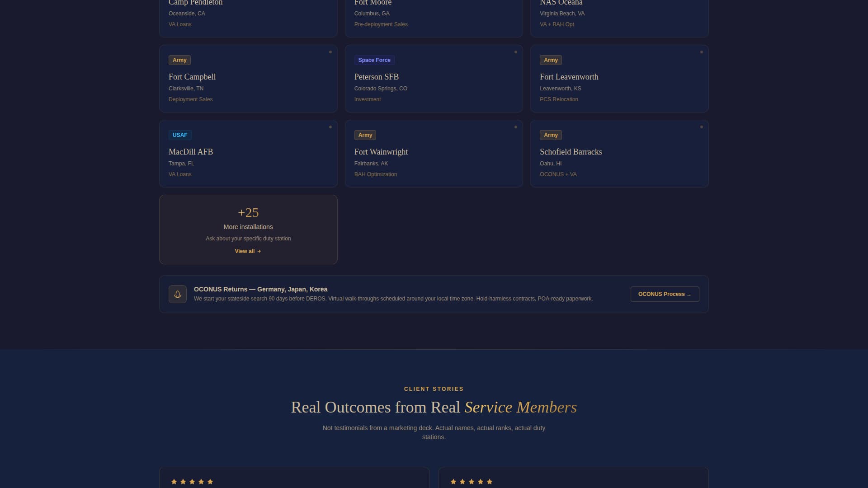This screenshot has width=868, height=488.
Task: Click the corner dot icon on MacDill AFB card
Action: coord(330,127)
